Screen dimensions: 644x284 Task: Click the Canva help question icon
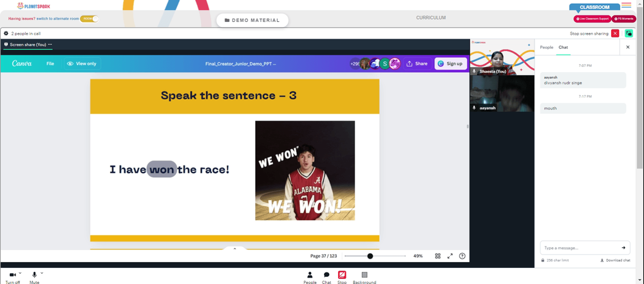462,256
